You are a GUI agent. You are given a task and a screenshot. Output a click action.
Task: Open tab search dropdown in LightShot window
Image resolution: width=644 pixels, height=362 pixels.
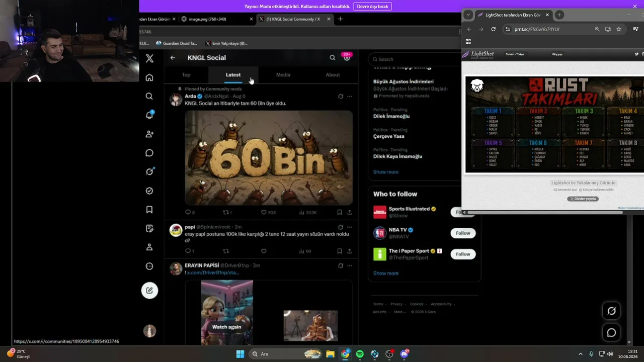coord(468,15)
